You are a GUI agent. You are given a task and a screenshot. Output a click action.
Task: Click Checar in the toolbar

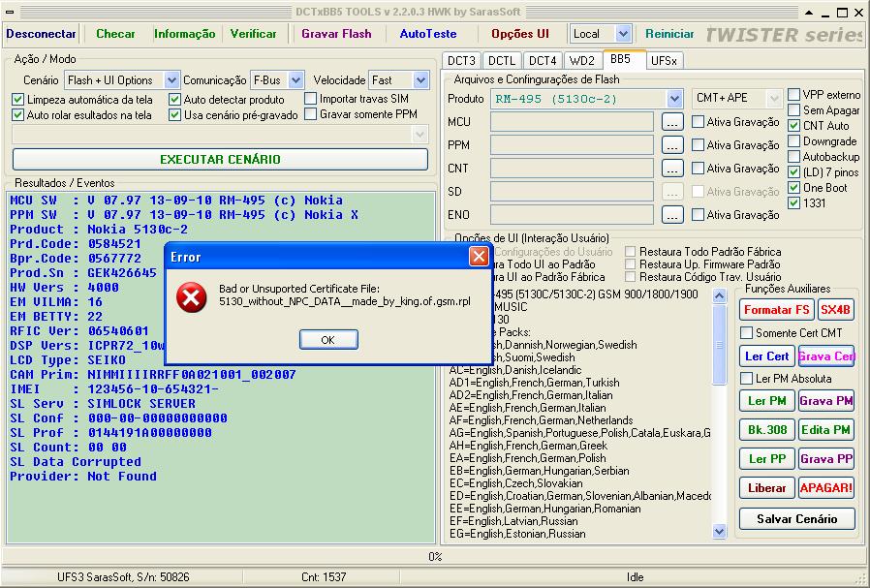click(115, 34)
